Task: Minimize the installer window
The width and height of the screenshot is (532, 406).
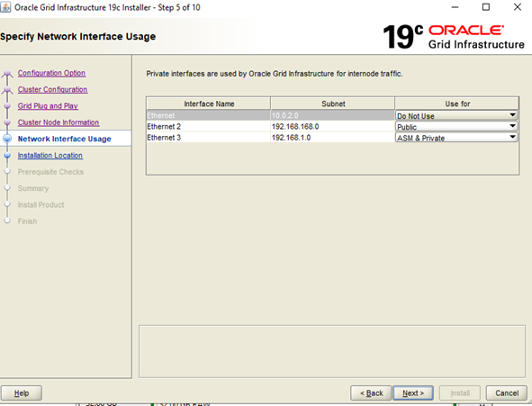Action: pyautogui.click(x=455, y=7)
